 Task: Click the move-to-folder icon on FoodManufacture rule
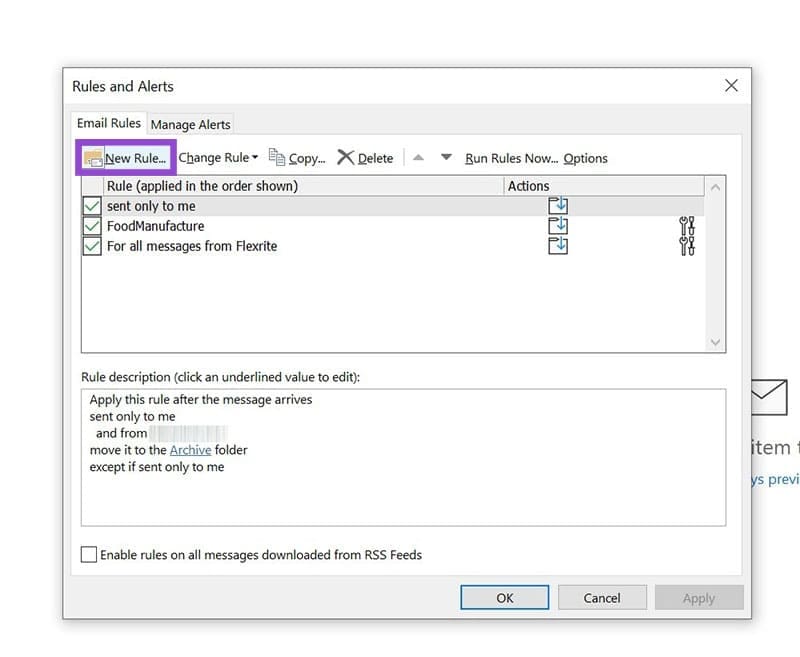pos(558,226)
